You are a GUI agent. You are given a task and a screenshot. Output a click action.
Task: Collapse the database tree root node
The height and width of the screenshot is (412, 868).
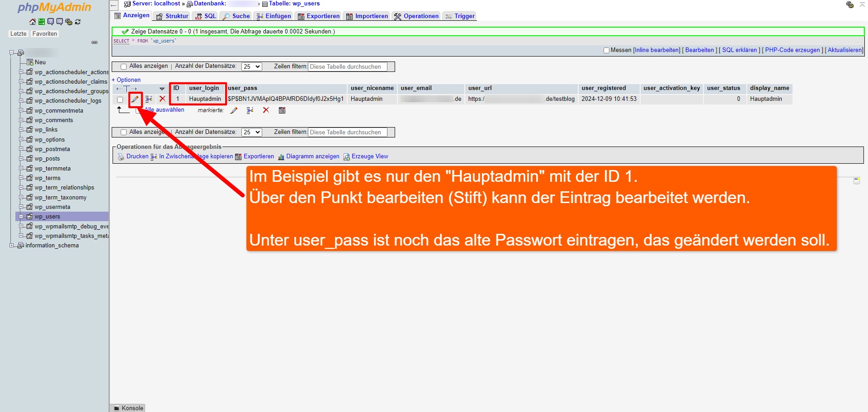(12, 52)
